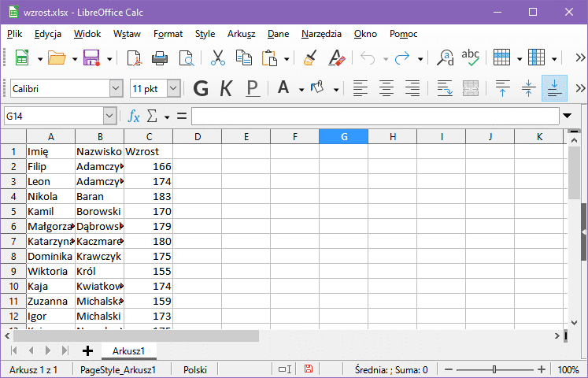Open Find and Replace tool

point(446,58)
